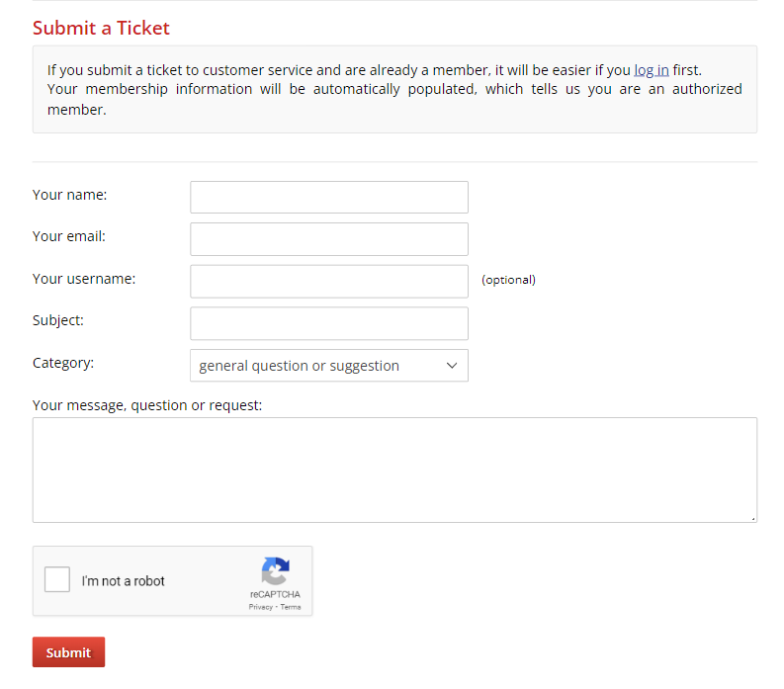
Task: Click the message box resize handle
Action: click(x=753, y=518)
